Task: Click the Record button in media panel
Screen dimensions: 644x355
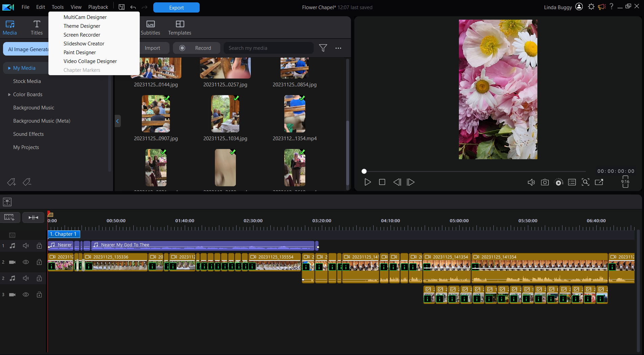Action: (x=197, y=48)
